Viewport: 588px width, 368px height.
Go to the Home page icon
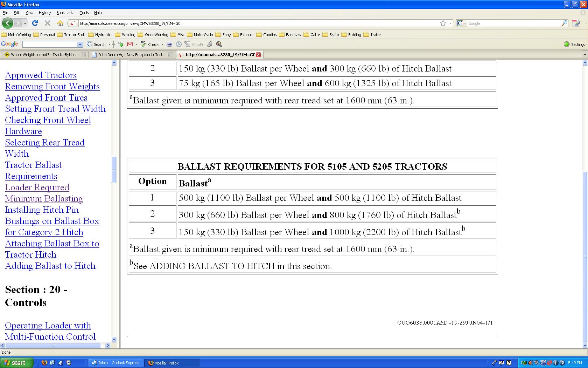click(x=60, y=23)
